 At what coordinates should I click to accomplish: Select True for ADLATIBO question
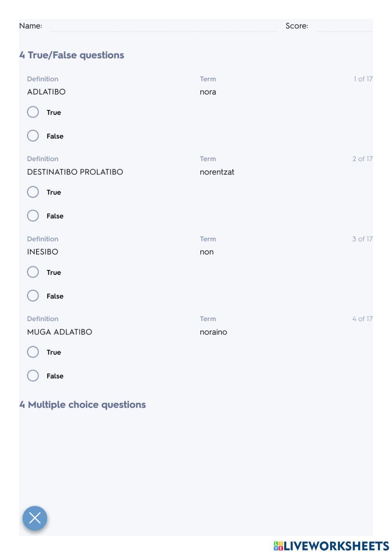(x=33, y=112)
